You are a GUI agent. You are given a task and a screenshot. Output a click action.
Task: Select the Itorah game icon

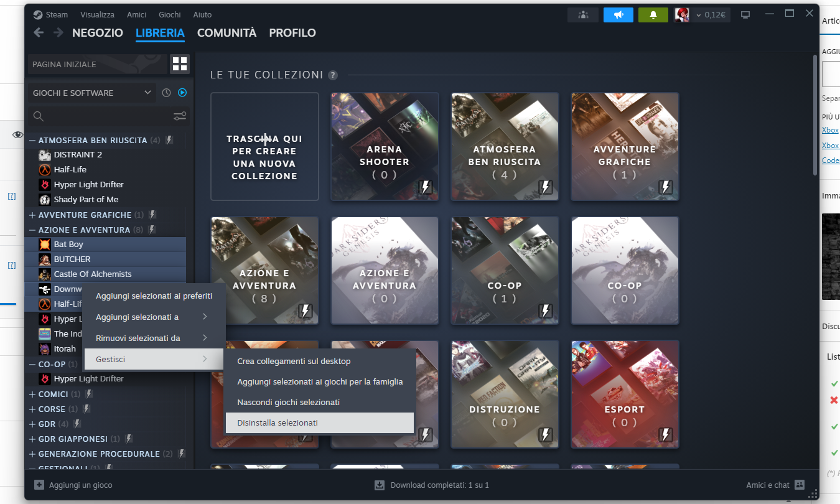44,349
